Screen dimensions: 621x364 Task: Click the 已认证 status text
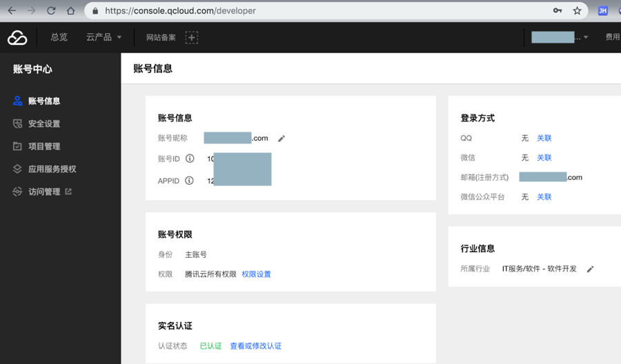[210, 346]
